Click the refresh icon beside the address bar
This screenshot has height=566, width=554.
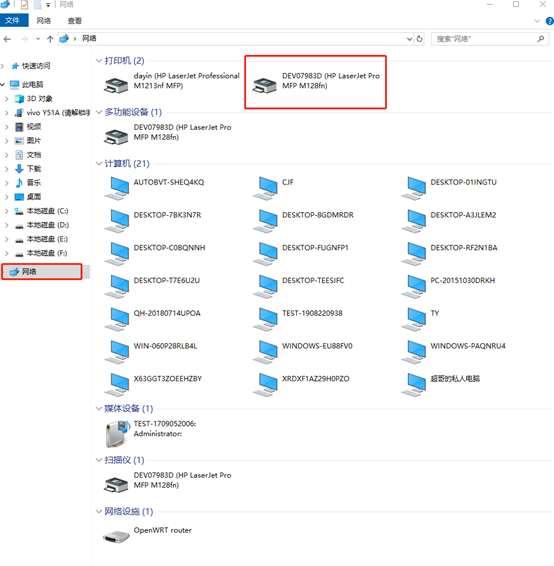[419, 39]
